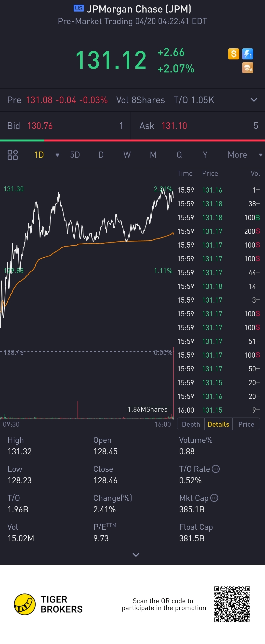This screenshot has height=644, width=265.
Task: Tap the Pre 131.08 pre-market price
Action: [39, 100]
